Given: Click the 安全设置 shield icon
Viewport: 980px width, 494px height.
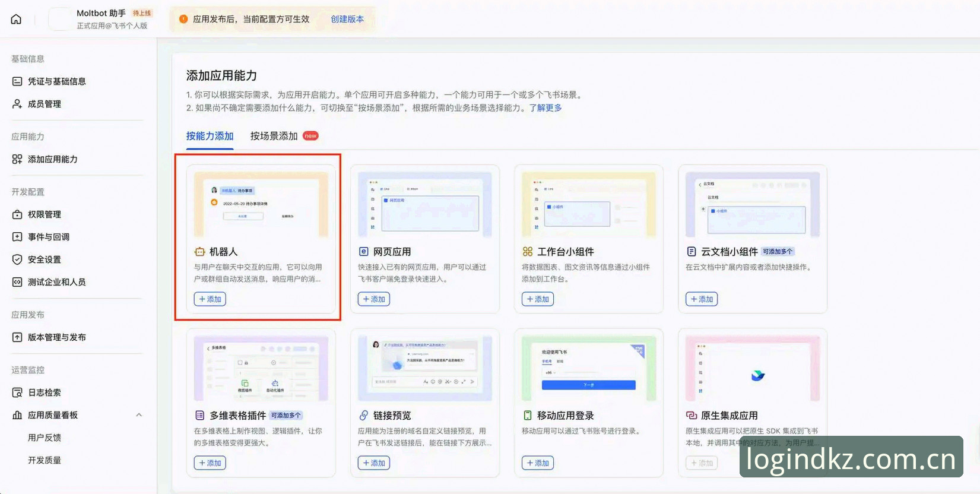Looking at the screenshot, I should click(x=17, y=259).
